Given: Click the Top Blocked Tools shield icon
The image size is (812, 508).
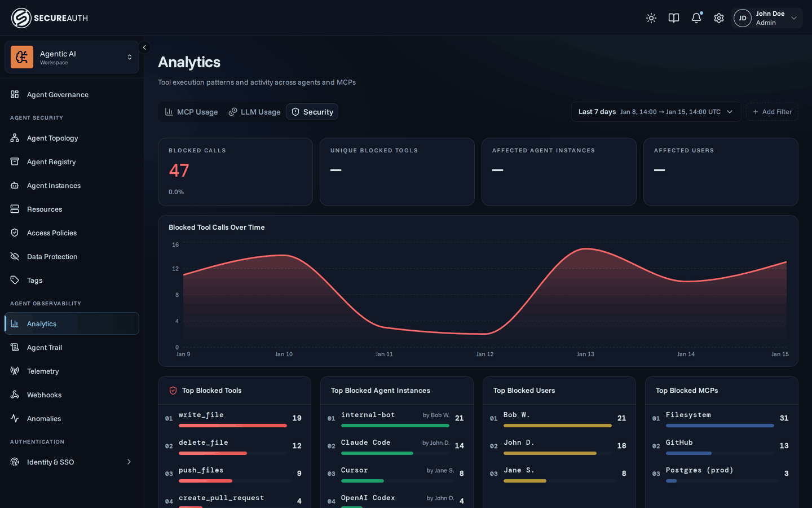Looking at the screenshot, I should point(173,391).
